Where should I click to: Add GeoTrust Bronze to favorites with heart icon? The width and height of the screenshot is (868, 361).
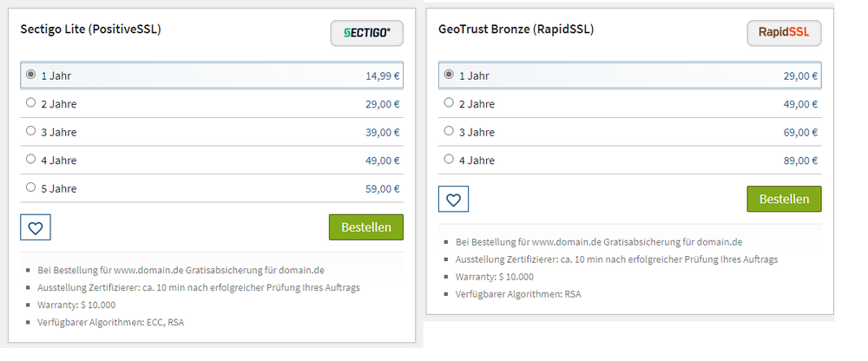453,199
